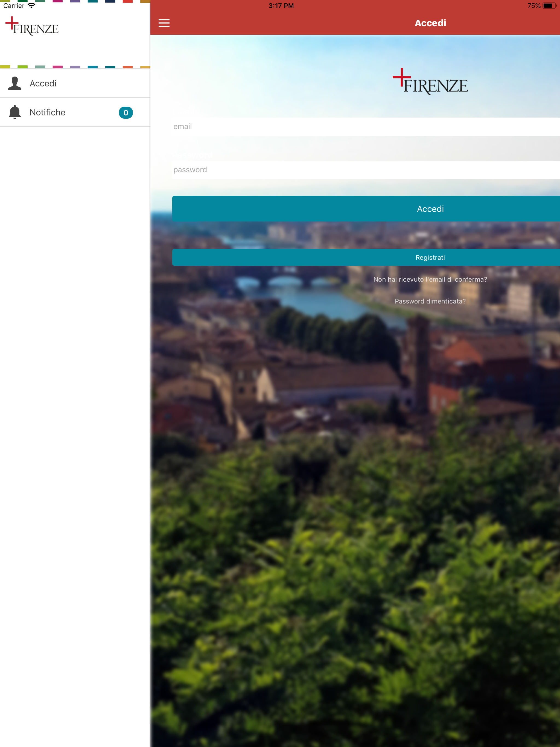This screenshot has width=560, height=747.
Task: Open the hamburger menu icon
Action: pos(164,23)
